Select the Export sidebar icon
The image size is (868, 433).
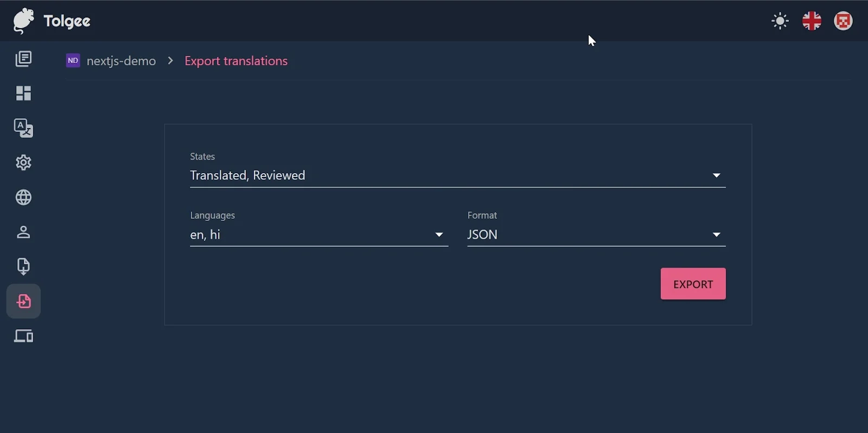point(23,301)
